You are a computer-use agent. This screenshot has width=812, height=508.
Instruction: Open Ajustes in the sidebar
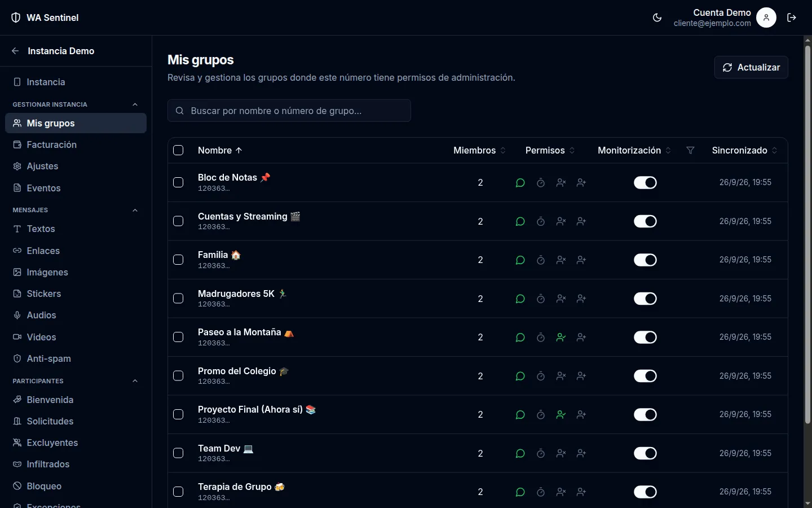coord(76,167)
